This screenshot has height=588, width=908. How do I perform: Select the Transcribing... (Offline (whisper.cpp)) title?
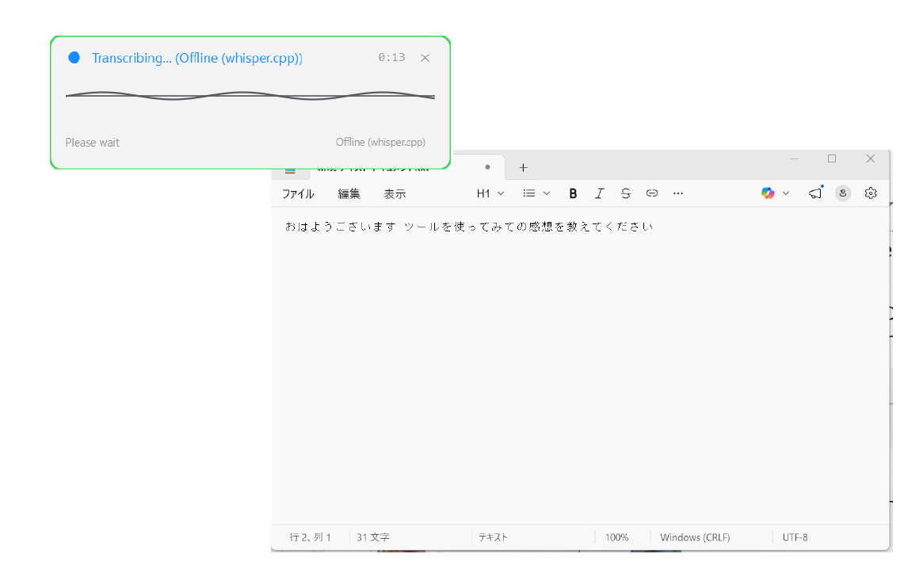tap(197, 58)
